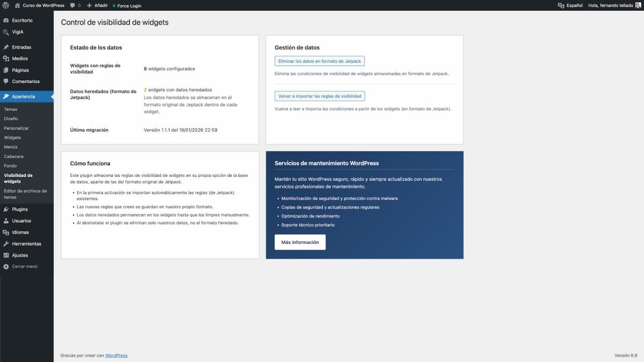Open Medios from its sidebar icon
644x362 pixels.
pyautogui.click(x=6, y=58)
